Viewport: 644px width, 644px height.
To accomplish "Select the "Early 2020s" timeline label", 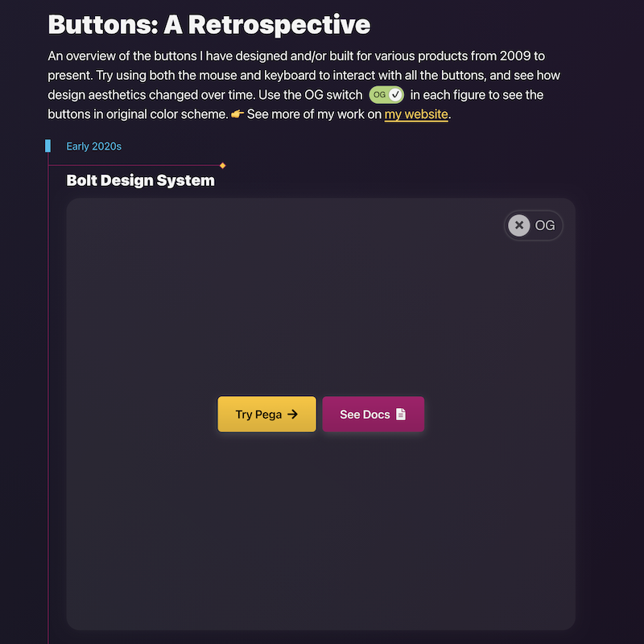I will [x=93, y=147].
